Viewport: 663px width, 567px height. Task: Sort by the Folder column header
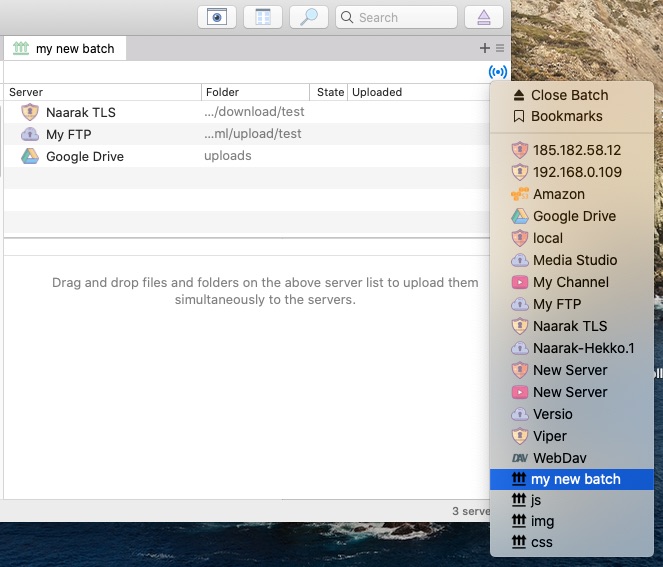[x=255, y=92]
